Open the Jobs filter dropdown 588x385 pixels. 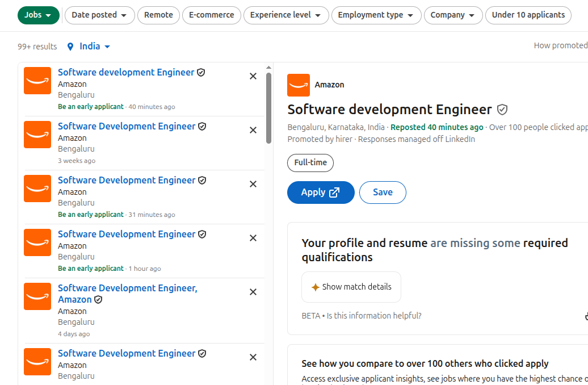(38, 15)
